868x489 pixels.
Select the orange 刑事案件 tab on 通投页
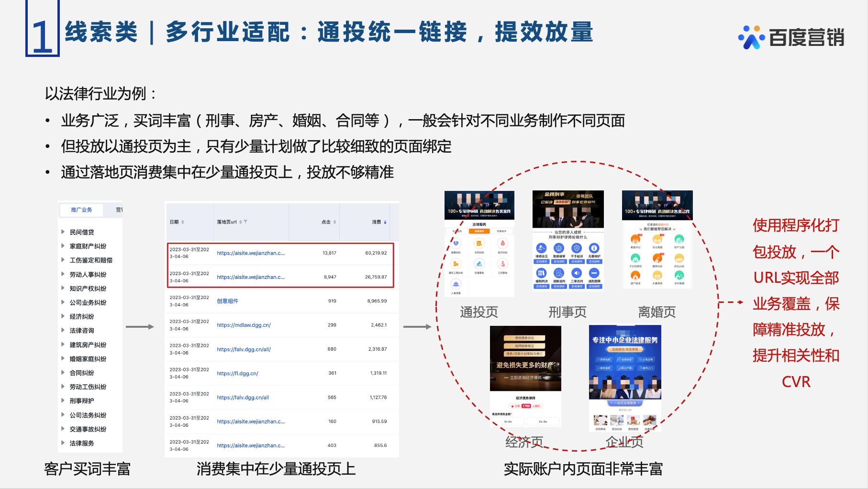[x=479, y=231]
